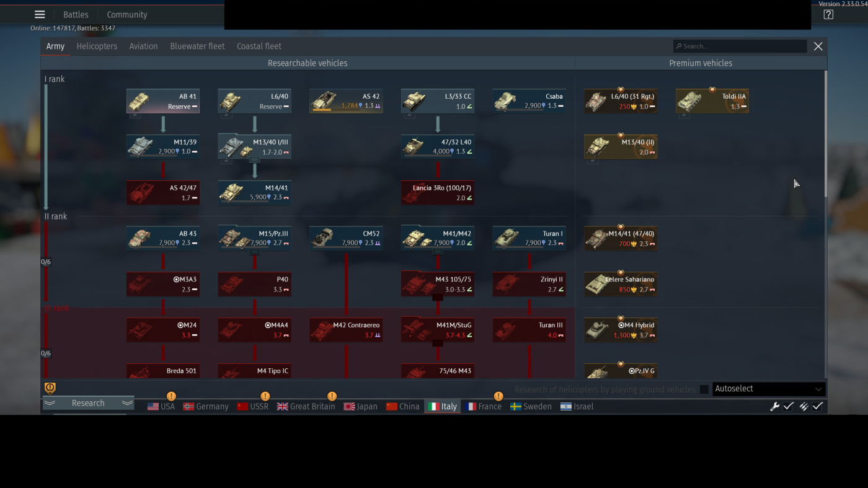Open the hamburger main menu
868x488 pixels.
click(40, 14)
